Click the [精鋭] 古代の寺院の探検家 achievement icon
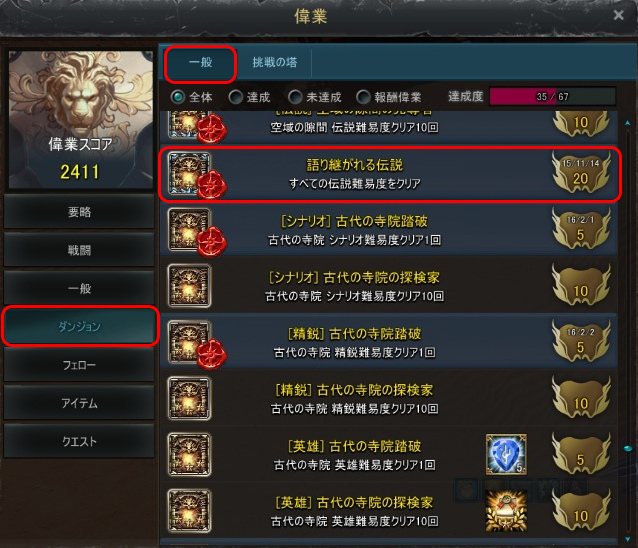 coord(189,398)
